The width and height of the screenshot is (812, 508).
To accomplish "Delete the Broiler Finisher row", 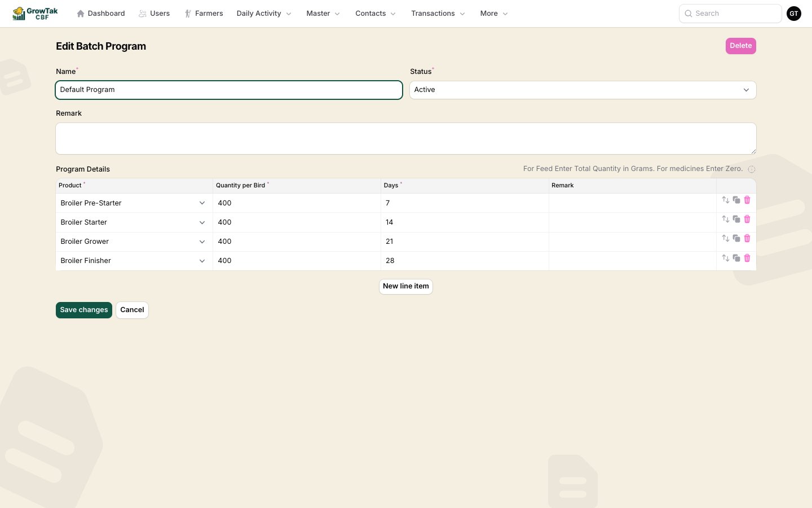I will click(747, 258).
